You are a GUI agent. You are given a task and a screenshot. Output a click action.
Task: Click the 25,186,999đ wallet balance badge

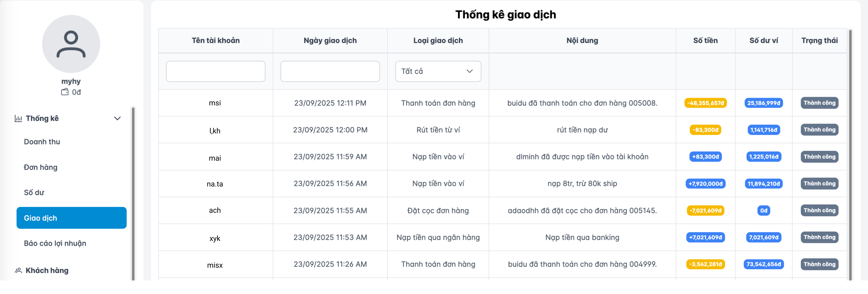[x=763, y=103]
